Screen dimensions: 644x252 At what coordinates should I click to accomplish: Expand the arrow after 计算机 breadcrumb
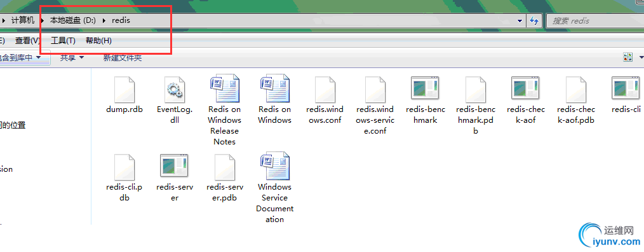click(43, 20)
